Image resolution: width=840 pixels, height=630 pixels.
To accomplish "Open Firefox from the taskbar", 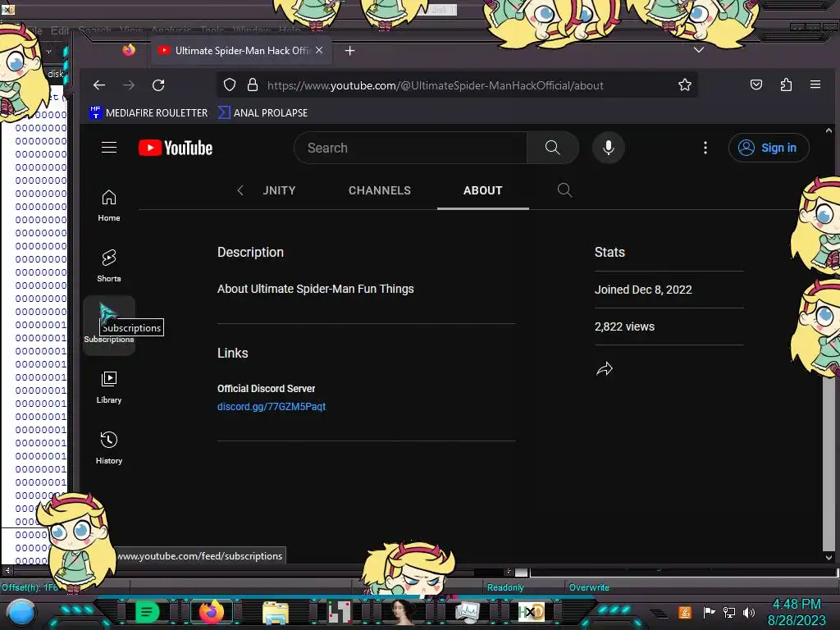I will [212, 612].
